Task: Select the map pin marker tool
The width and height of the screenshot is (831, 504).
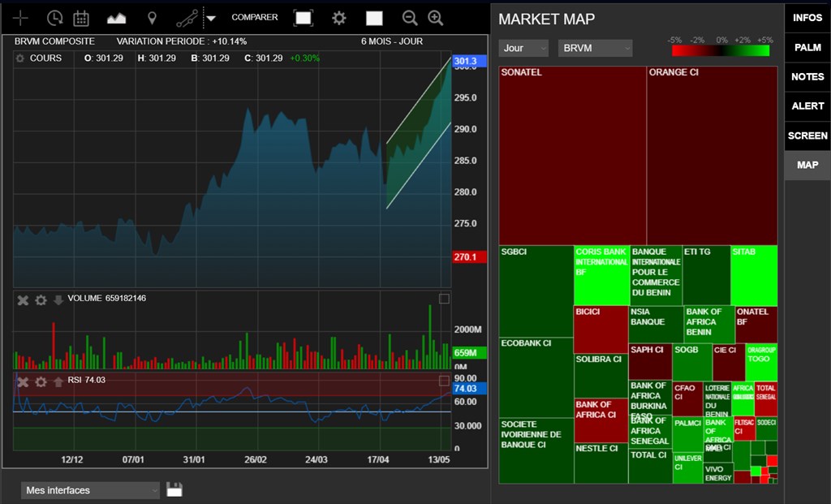Action: click(x=152, y=19)
